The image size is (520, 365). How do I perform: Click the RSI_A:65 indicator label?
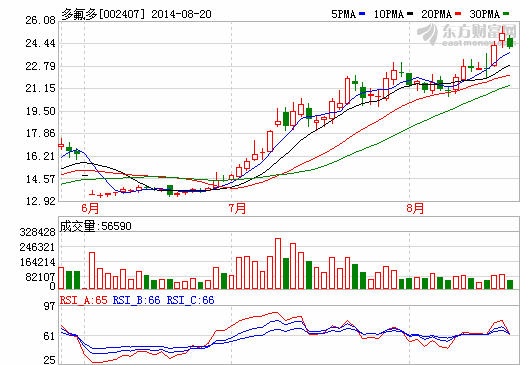[84, 300]
